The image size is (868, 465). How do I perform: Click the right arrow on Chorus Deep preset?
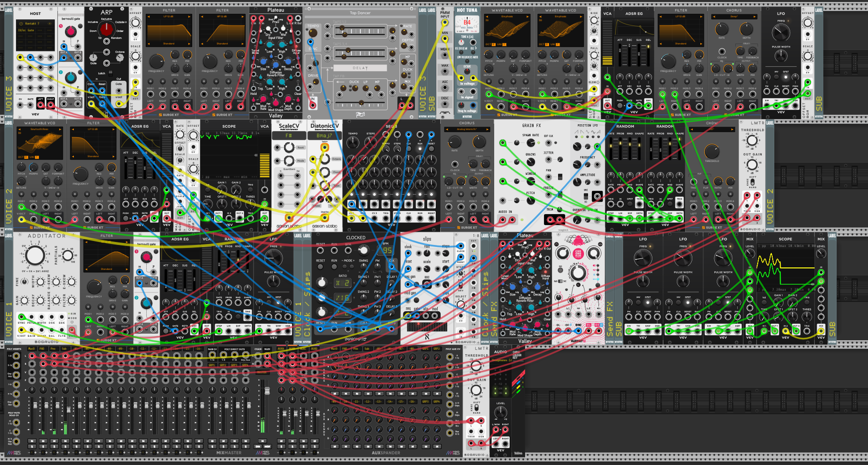[755, 16]
